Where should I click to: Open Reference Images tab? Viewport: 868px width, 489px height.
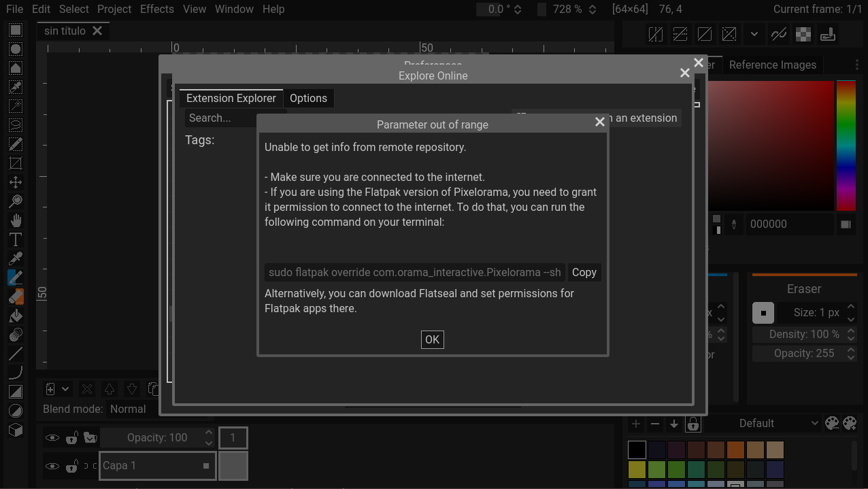pos(773,65)
